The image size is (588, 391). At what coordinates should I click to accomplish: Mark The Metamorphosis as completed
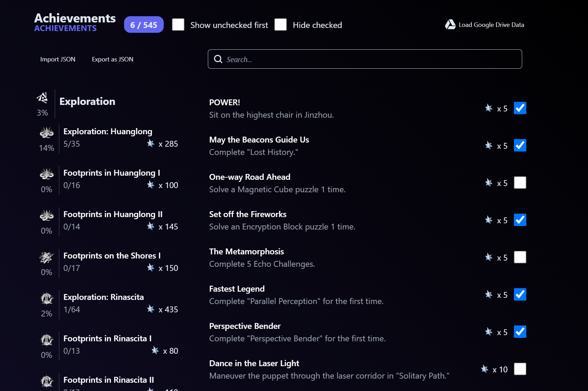(520, 257)
